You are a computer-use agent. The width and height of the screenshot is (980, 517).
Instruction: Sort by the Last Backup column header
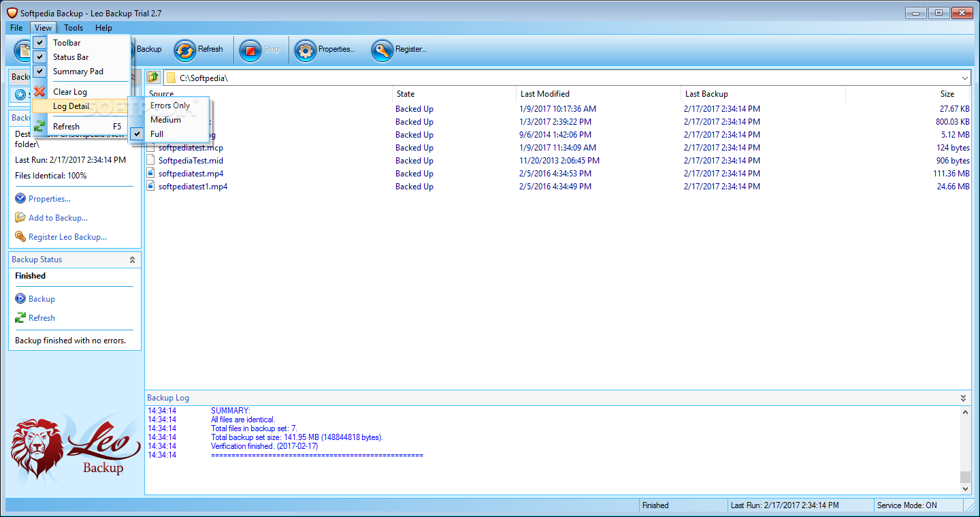point(763,94)
